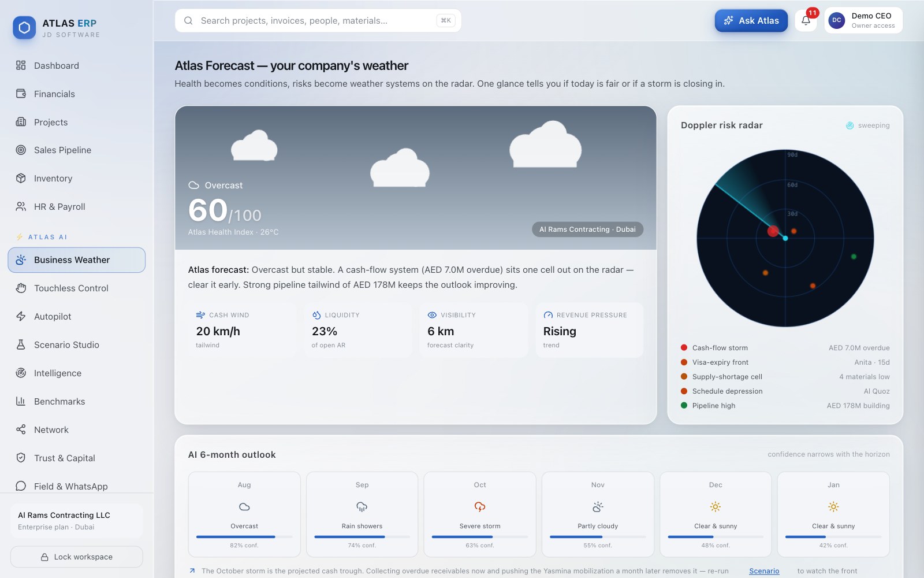Viewport: 924px width, 578px height.
Task: Open notifications bell with 11 badge
Action: (806, 20)
